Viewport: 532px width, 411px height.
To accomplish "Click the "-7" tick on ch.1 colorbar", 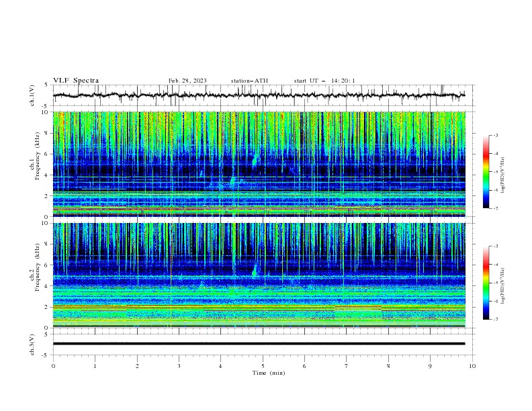I will tap(495, 209).
